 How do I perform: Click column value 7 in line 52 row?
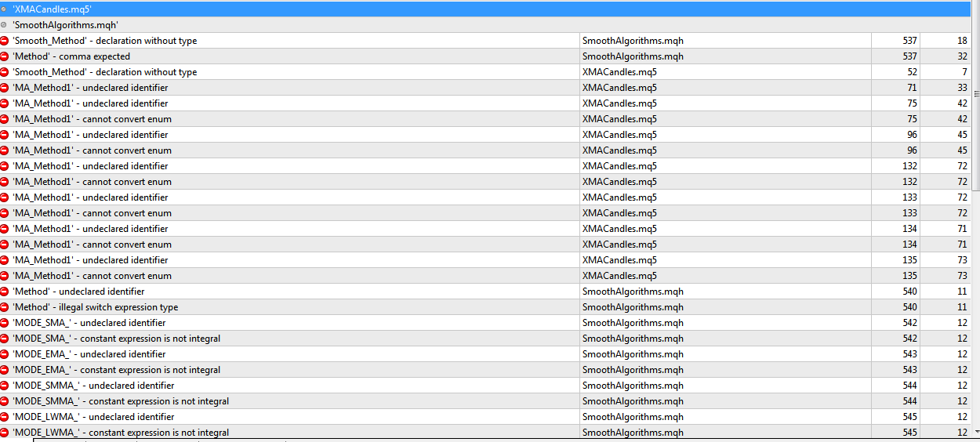coord(964,71)
